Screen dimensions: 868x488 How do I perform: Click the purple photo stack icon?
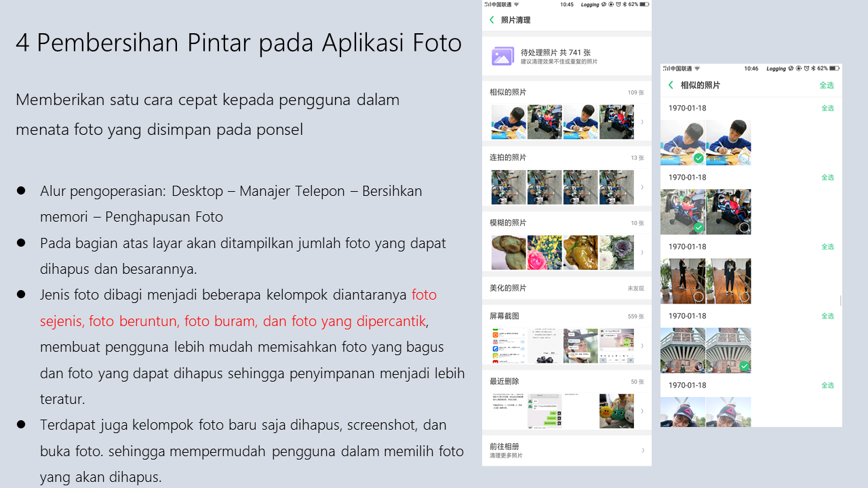tap(502, 56)
